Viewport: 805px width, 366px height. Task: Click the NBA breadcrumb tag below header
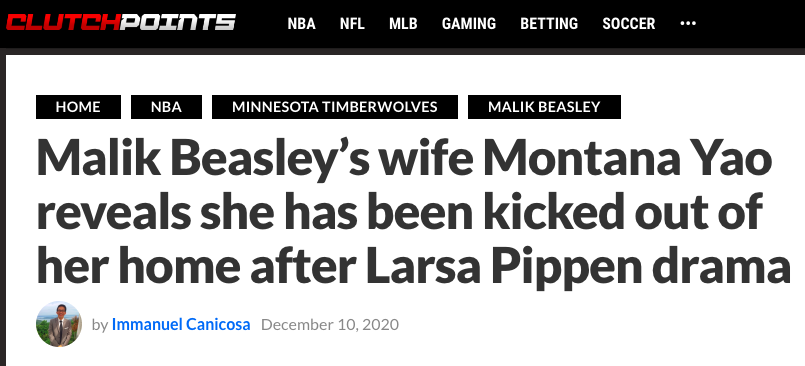pos(166,107)
